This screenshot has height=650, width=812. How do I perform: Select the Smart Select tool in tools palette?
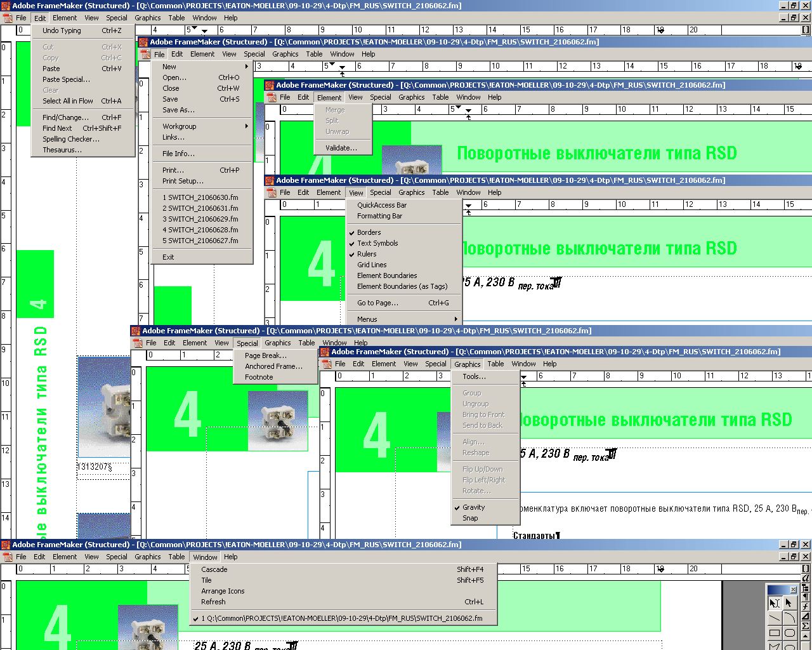pyautogui.click(x=775, y=602)
